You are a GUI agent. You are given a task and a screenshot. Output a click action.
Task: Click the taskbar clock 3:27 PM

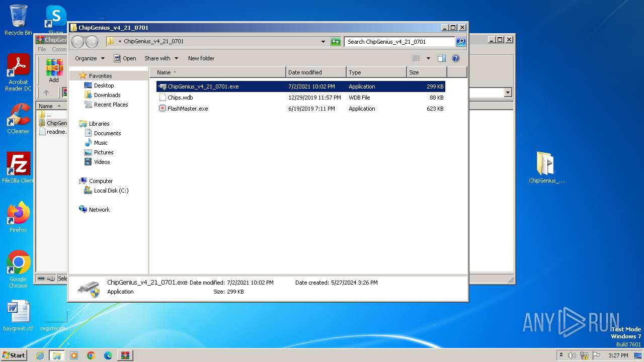click(618, 355)
